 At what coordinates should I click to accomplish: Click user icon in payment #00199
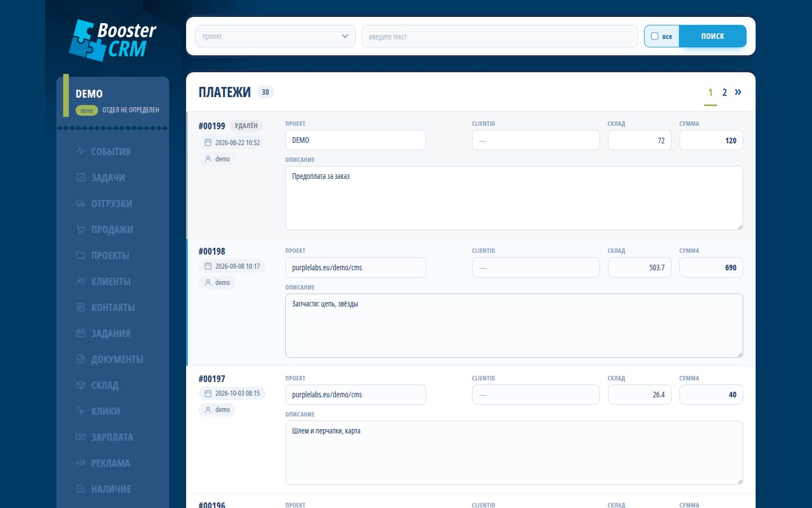(x=208, y=159)
